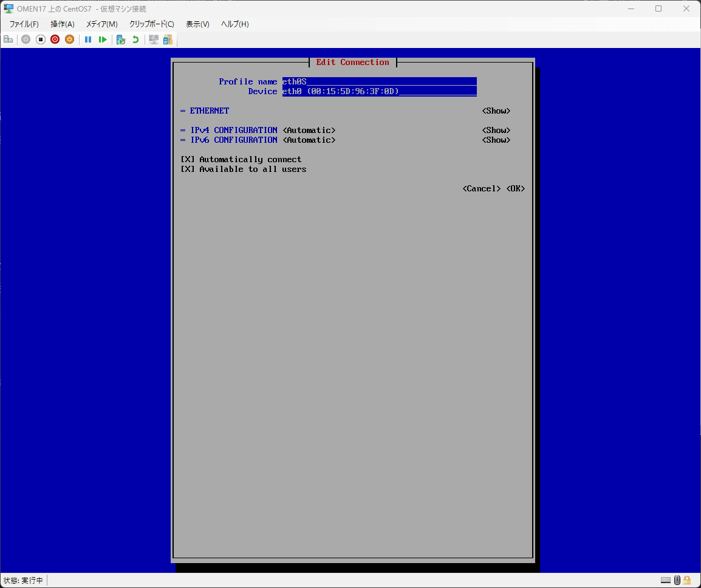Send Ctrl+Alt+Del using the toolbar icon
701x588 pixels.
pos(9,39)
